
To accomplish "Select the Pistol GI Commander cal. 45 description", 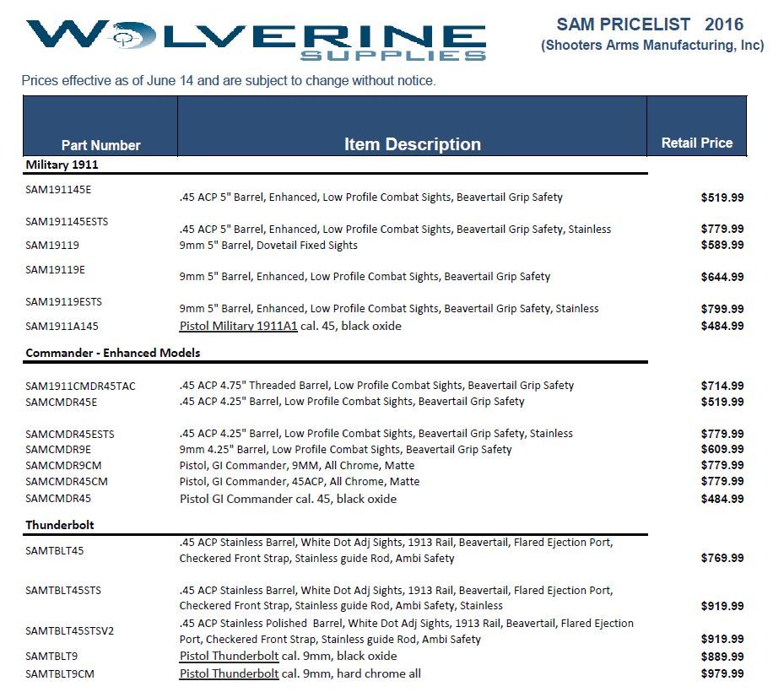I will [288, 499].
